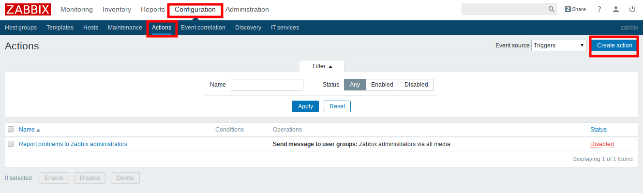Go to Event correlation section
This screenshot has width=644, height=193.
203,28
